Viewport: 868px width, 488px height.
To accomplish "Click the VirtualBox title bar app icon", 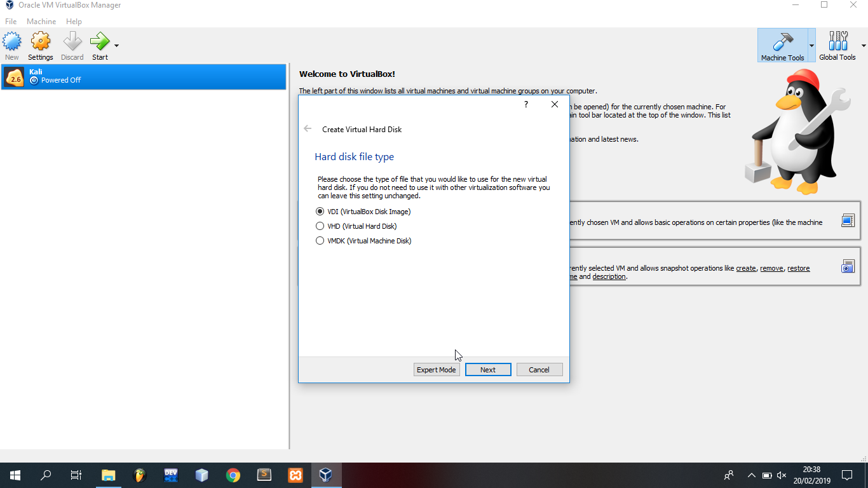I will (9, 5).
